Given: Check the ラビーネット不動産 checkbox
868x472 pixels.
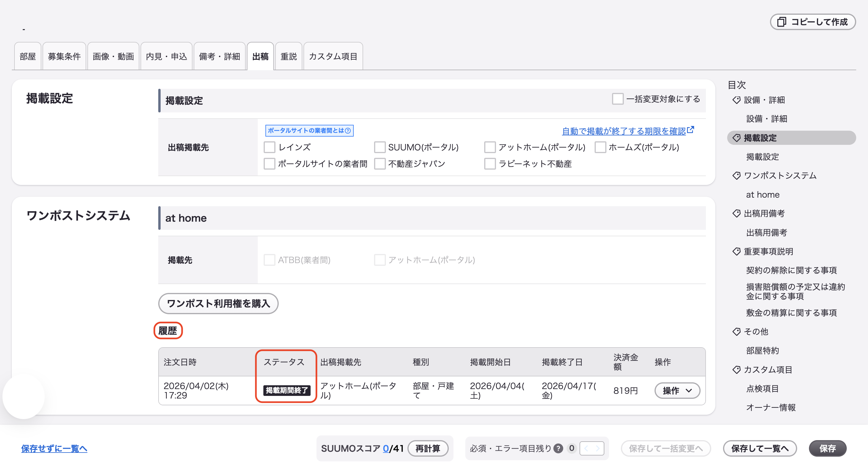Looking at the screenshot, I should coord(490,164).
